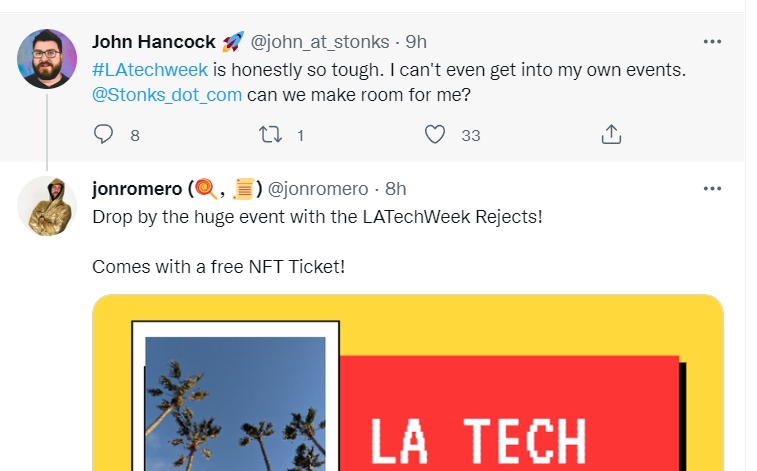The width and height of the screenshot is (757, 471).
Task: Retweet John Hancock's tweet
Action: pos(270,134)
